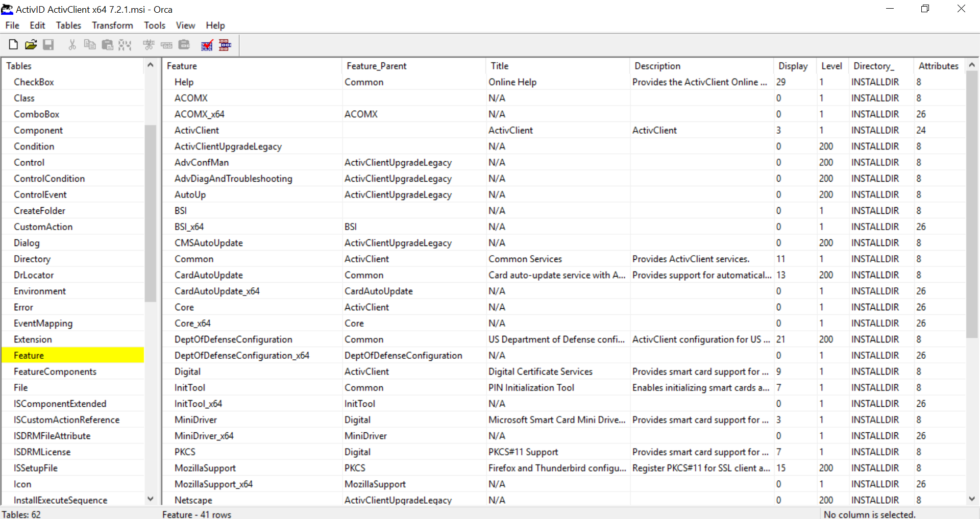Open the File menu
This screenshot has width=980, height=519.
click(x=12, y=25)
